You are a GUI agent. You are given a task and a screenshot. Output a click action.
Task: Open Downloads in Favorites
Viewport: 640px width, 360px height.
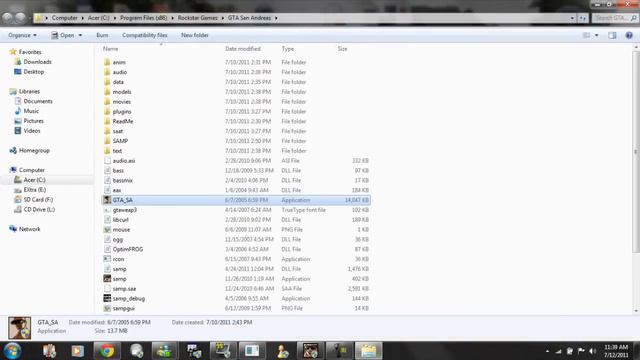37,62
